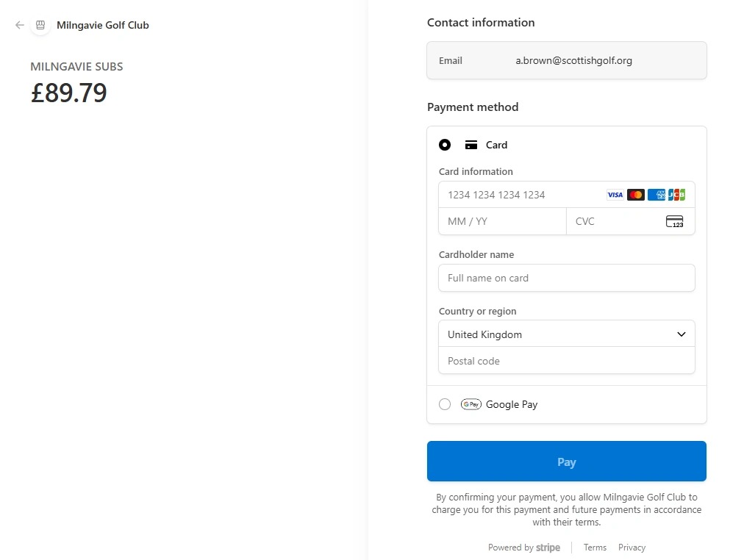744x560 pixels.
Task: Click the Mastercard logo
Action: coord(636,195)
